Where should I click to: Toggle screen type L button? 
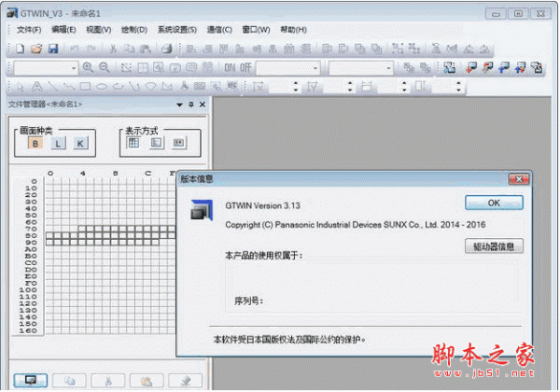click(58, 144)
